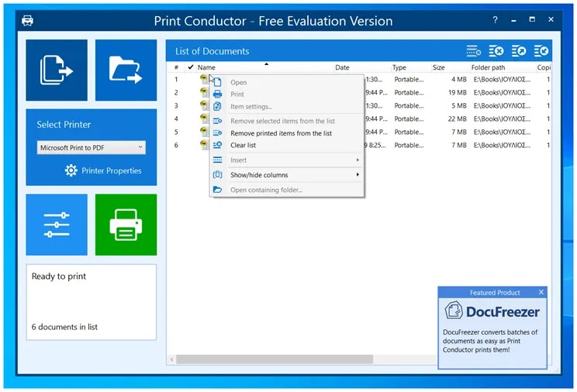This screenshot has height=392, width=577.
Task: Click the 5 MB size cell in row 3
Action: (x=459, y=105)
